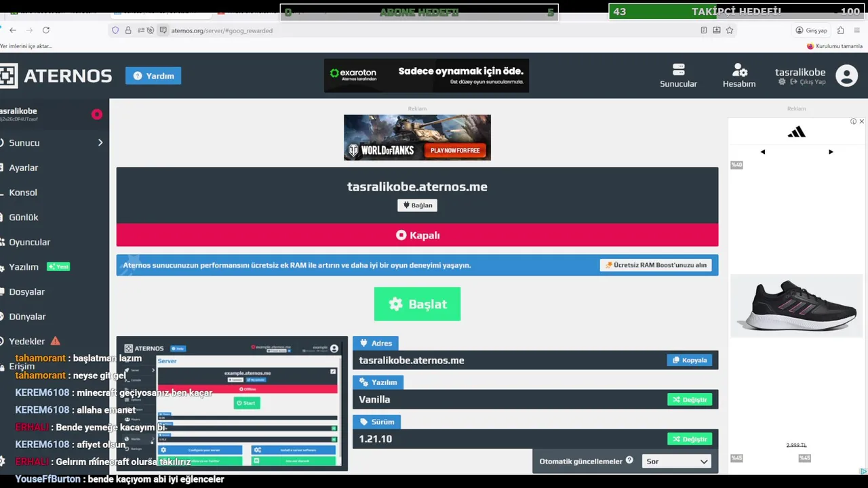Screen dimensions: 868x488
Task: Click the Yedekler warning triangle icon
Action: tap(56, 341)
